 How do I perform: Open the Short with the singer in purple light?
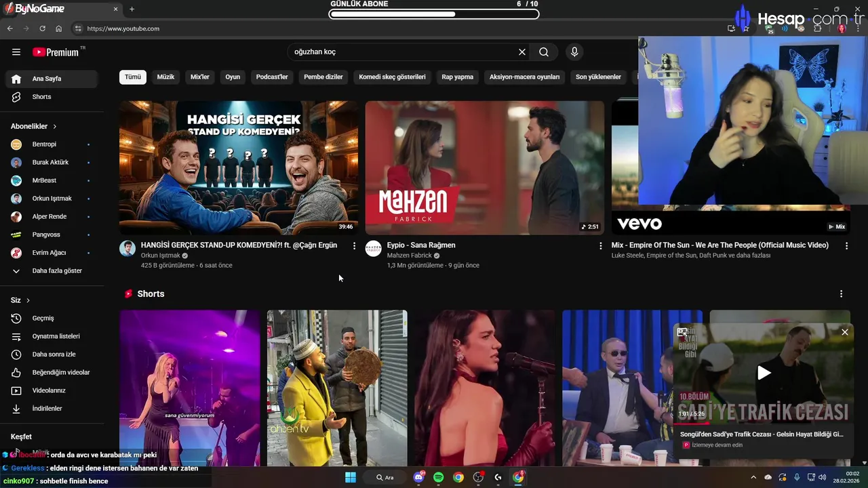pyautogui.click(x=190, y=388)
